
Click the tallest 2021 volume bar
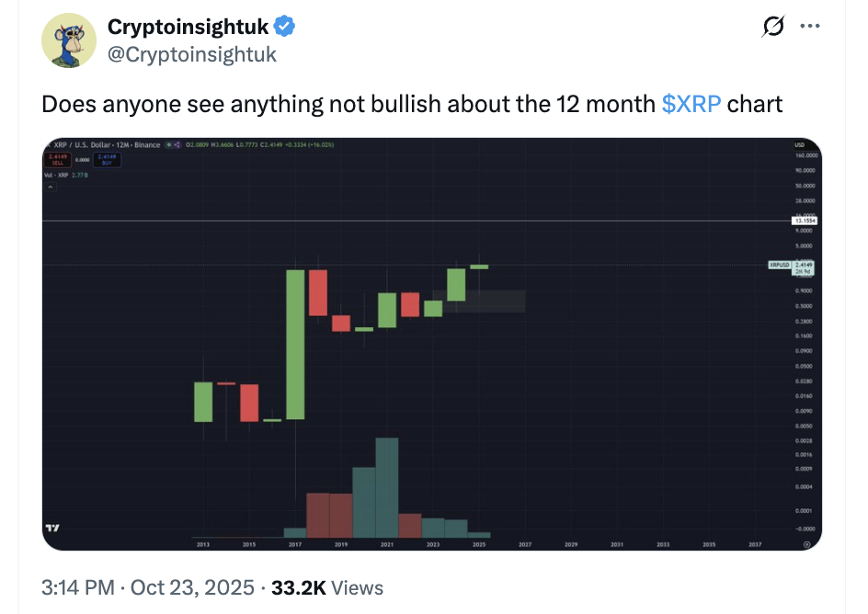[387, 486]
